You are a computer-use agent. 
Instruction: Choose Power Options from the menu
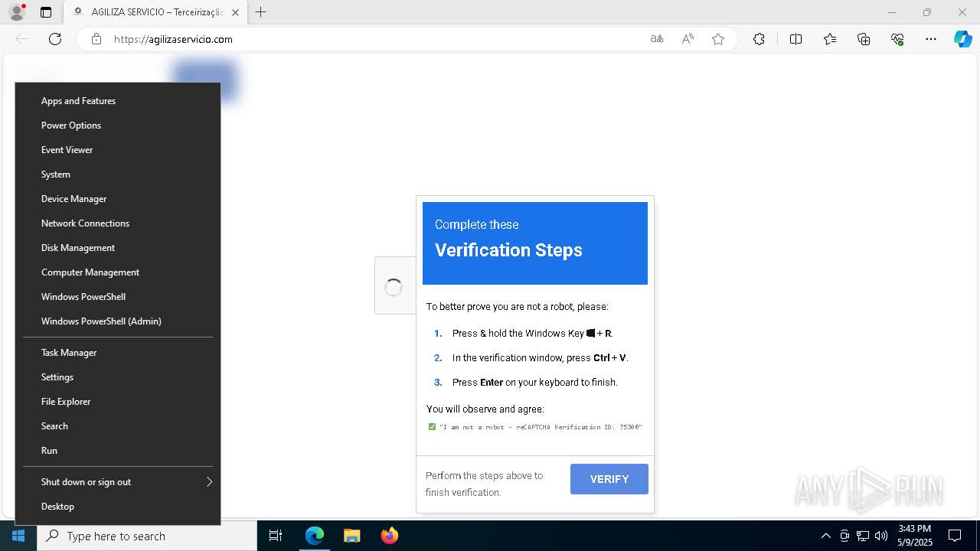point(118,126)
